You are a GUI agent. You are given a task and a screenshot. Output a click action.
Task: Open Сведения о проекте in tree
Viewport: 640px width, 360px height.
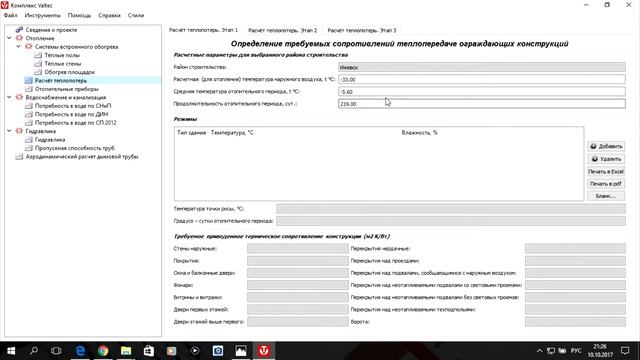(51, 30)
